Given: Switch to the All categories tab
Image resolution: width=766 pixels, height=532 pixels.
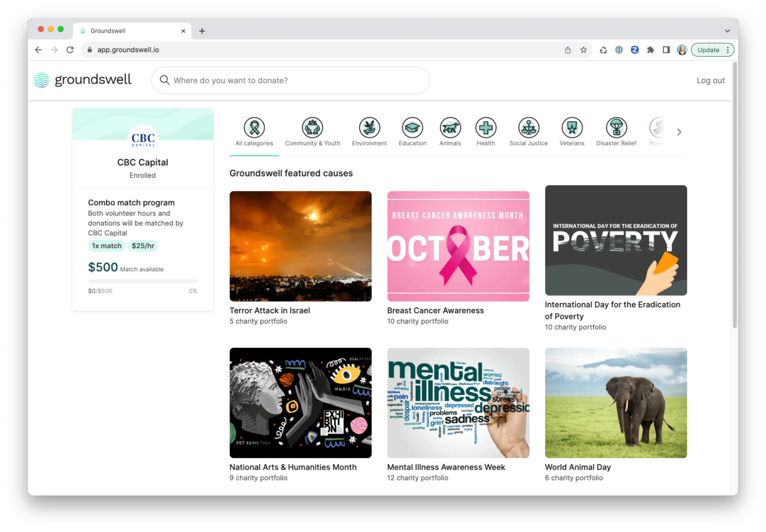Looking at the screenshot, I should [x=254, y=132].
